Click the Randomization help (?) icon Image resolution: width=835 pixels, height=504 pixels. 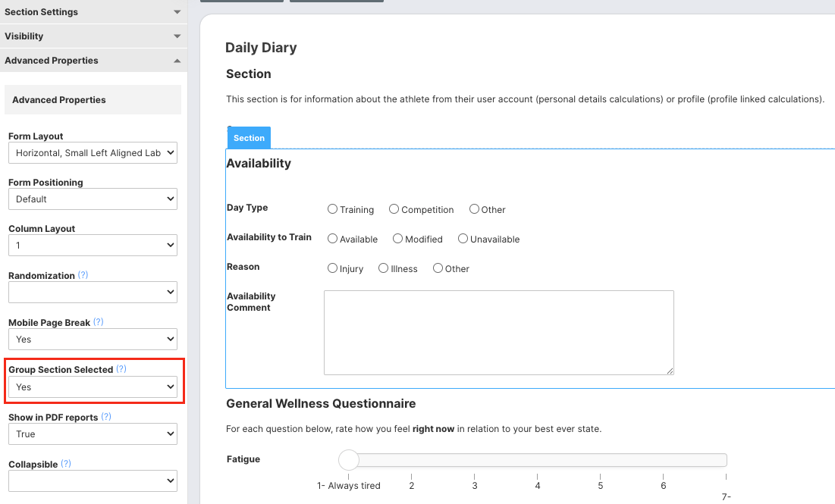(83, 275)
